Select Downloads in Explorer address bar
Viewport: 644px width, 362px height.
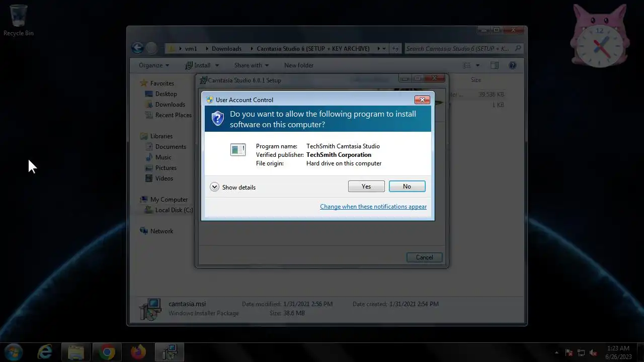pos(226,49)
